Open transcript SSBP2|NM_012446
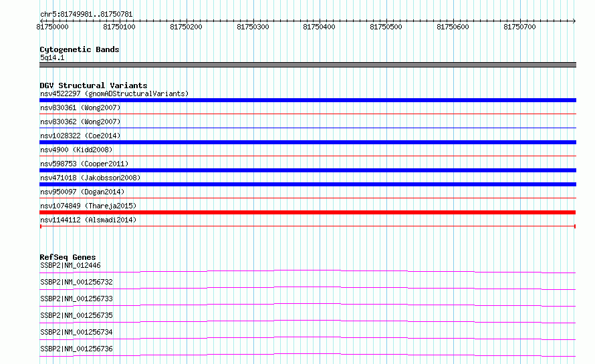Screen dimensions: 595x364 click(x=70, y=265)
